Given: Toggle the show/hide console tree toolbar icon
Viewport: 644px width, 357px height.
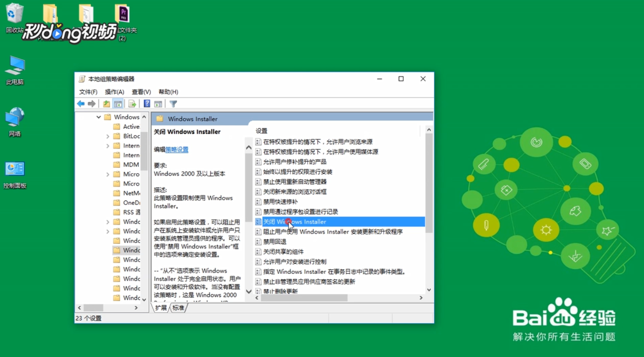Looking at the screenshot, I should click(x=118, y=104).
